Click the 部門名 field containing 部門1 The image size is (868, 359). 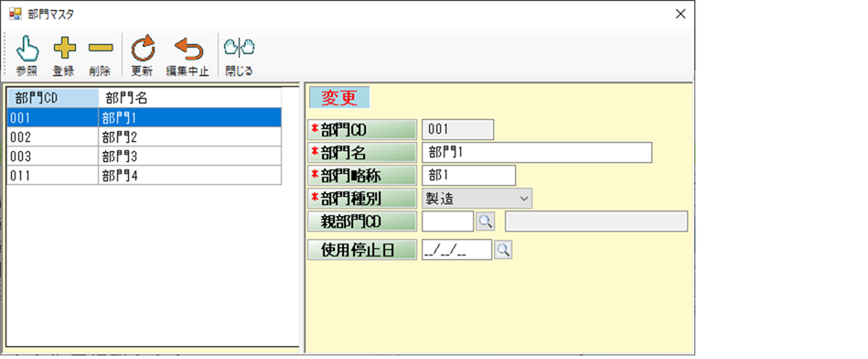pyautogui.click(x=536, y=152)
